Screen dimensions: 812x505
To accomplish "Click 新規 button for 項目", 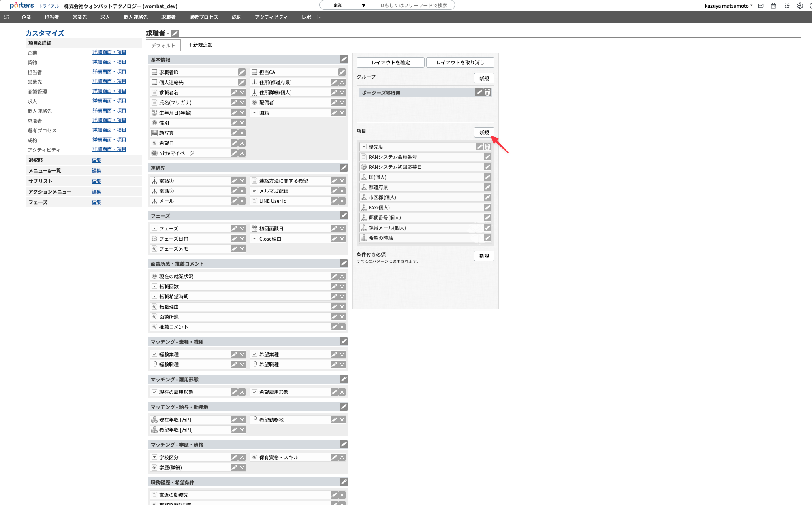I will pos(484,132).
